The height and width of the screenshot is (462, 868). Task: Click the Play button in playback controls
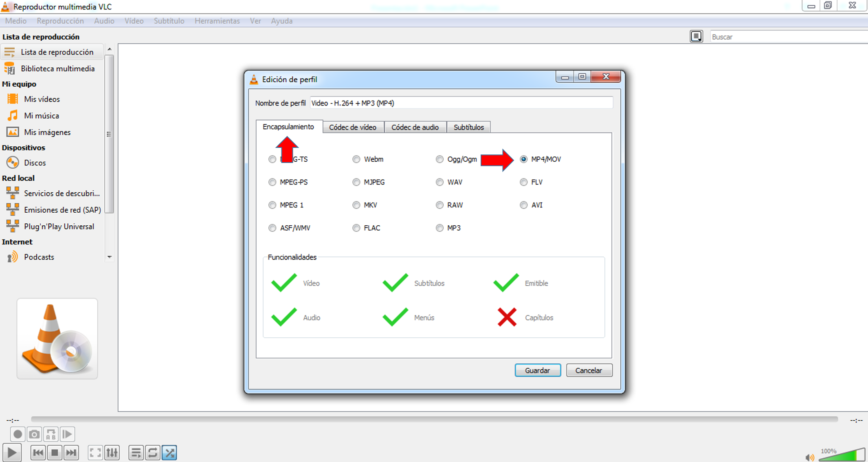click(12, 452)
